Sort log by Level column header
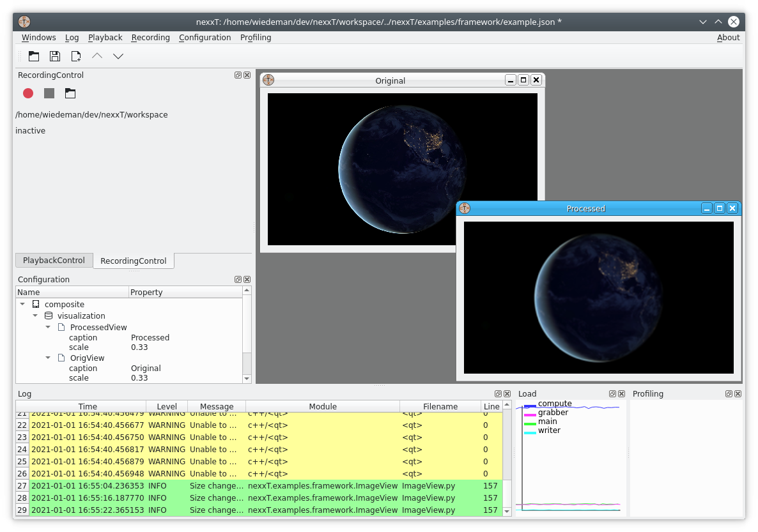758x532 pixels. (x=167, y=406)
